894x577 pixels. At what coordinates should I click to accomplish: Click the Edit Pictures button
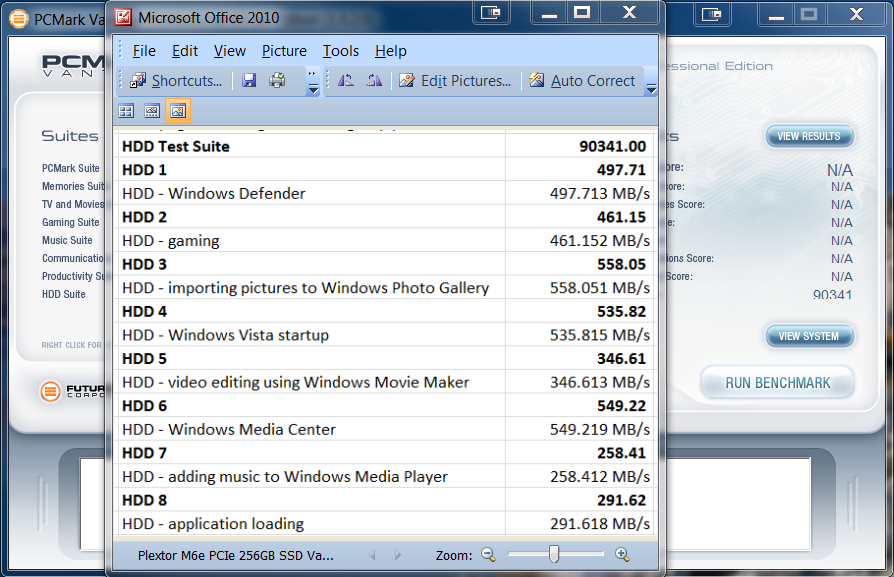click(x=455, y=81)
